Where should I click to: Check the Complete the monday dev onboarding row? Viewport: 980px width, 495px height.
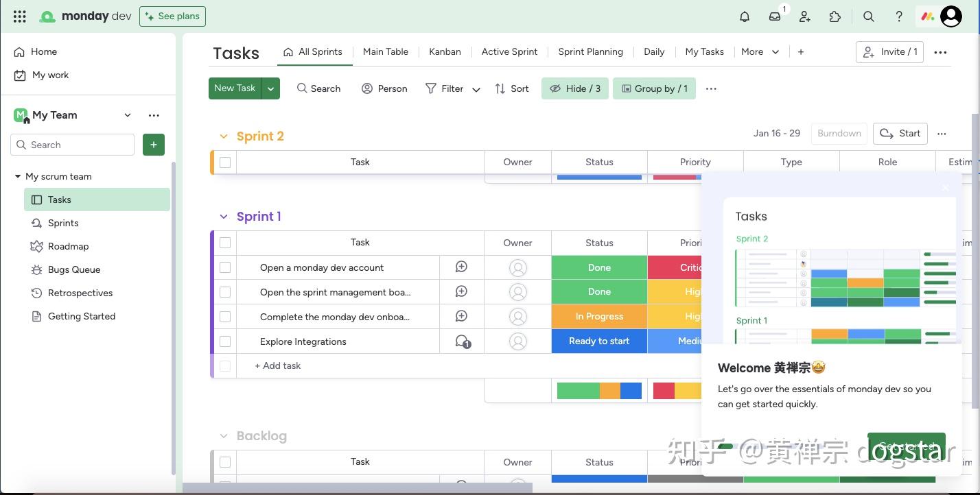(x=225, y=317)
